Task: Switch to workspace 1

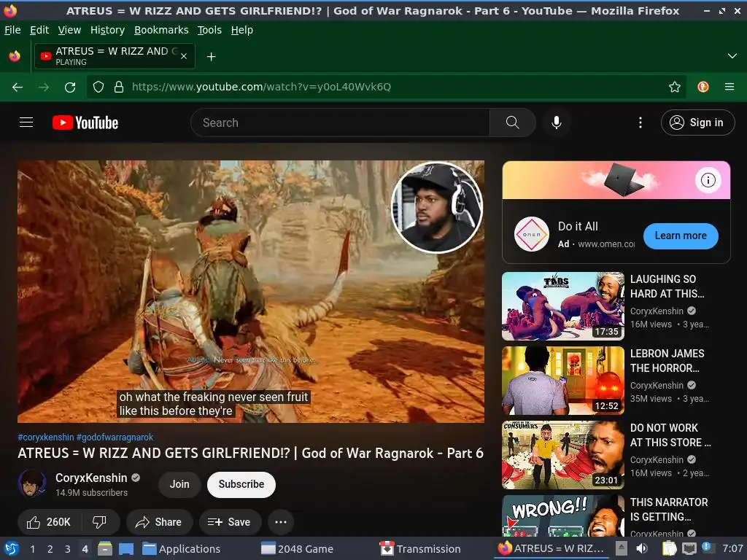Action: pyautogui.click(x=32, y=549)
